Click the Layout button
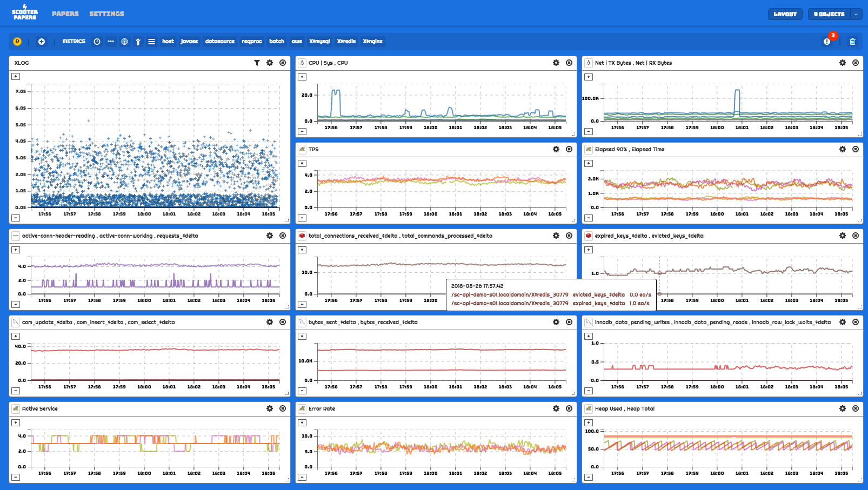 click(785, 14)
